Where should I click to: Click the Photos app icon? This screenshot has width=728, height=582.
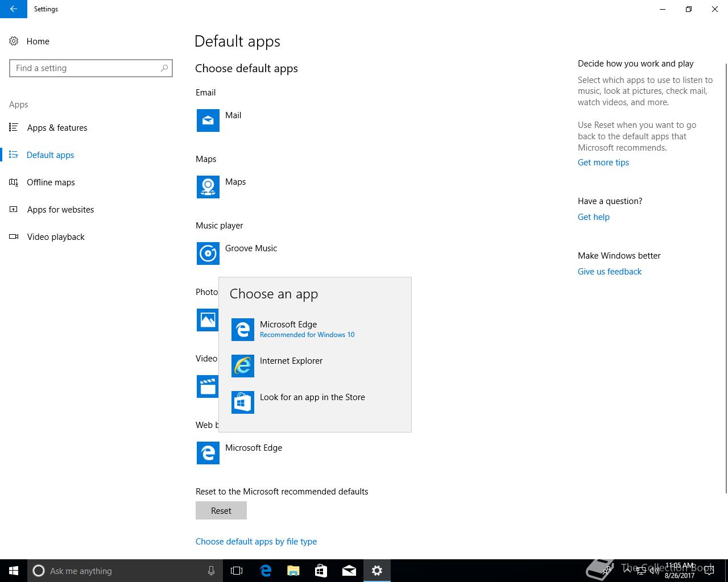point(208,320)
